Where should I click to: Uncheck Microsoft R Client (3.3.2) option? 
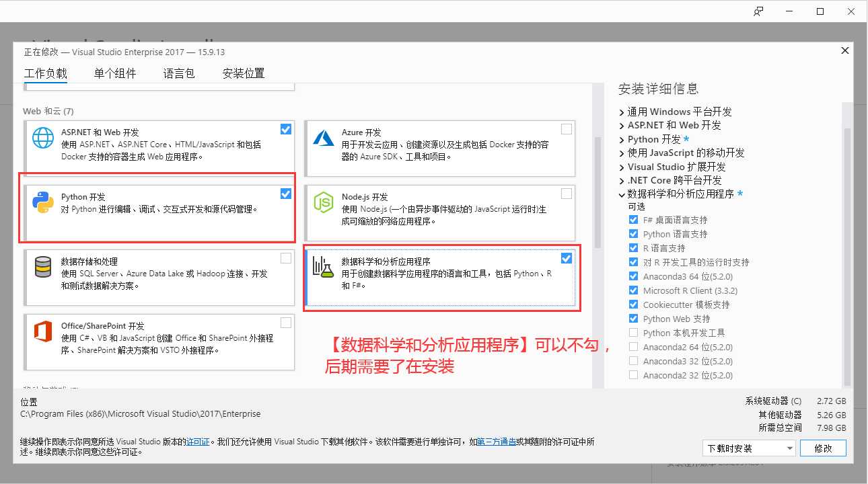click(x=633, y=290)
